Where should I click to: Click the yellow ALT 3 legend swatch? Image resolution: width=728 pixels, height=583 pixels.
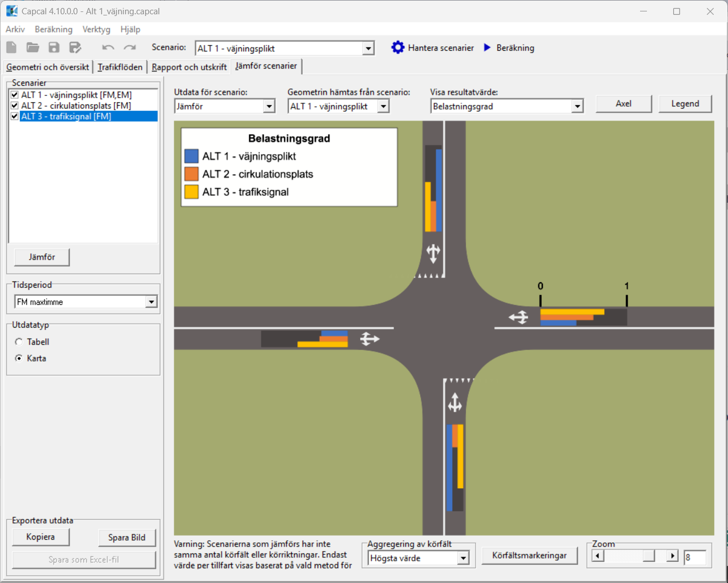(191, 191)
